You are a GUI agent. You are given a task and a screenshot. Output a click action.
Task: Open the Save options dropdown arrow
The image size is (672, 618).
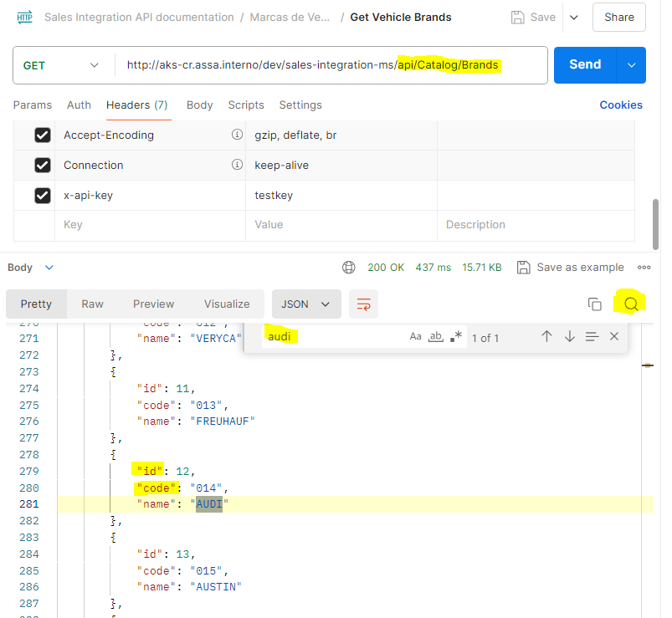[574, 18]
